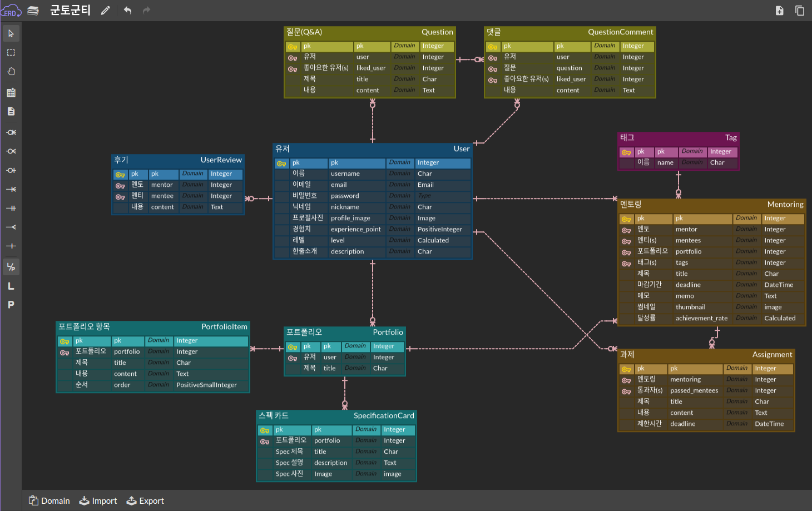Screen dimensions: 812x511
Task: Click the username field in User table
Action: [345, 174]
